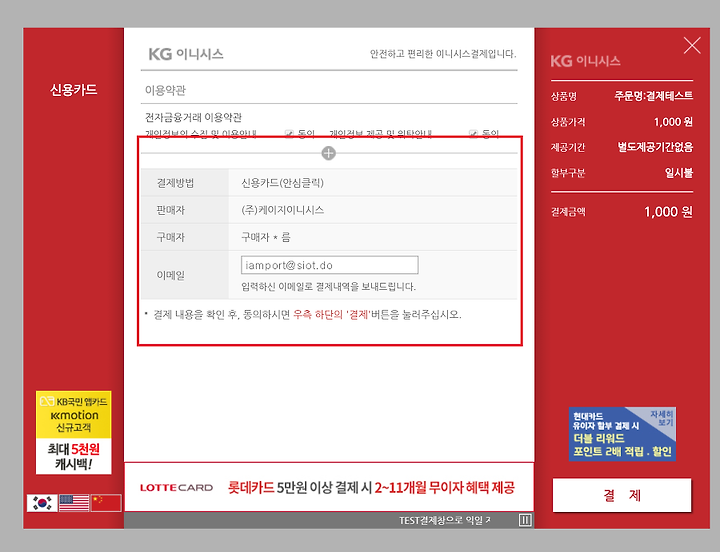Open the KB국민 앱카드 cashback banner

click(73, 432)
